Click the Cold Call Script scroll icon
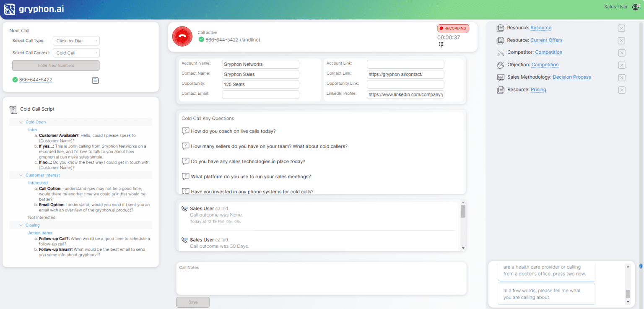Screen dimensions: 644x309 [x=13, y=109]
